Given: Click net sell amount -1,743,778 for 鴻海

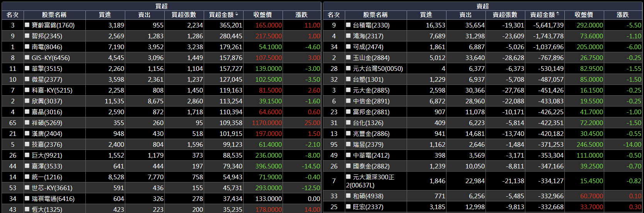Looking at the screenshot, I should [x=548, y=36].
